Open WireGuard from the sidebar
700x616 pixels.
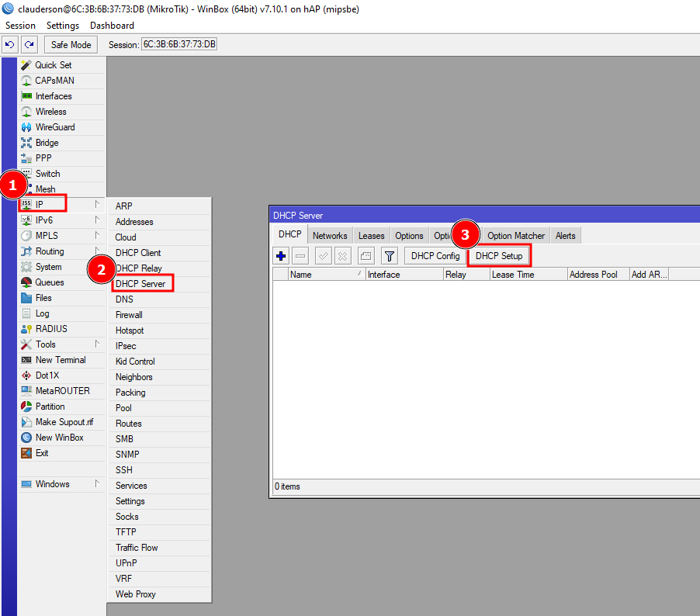54,127
